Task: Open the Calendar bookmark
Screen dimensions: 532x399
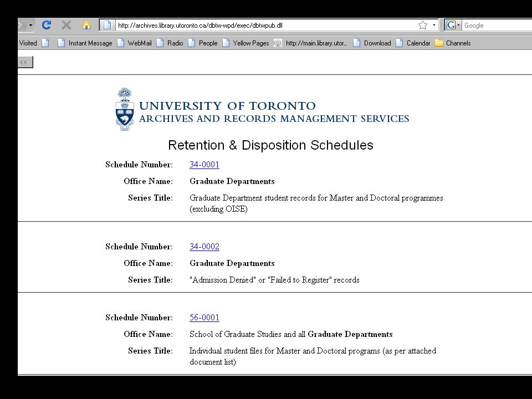Action: [413, 43]
